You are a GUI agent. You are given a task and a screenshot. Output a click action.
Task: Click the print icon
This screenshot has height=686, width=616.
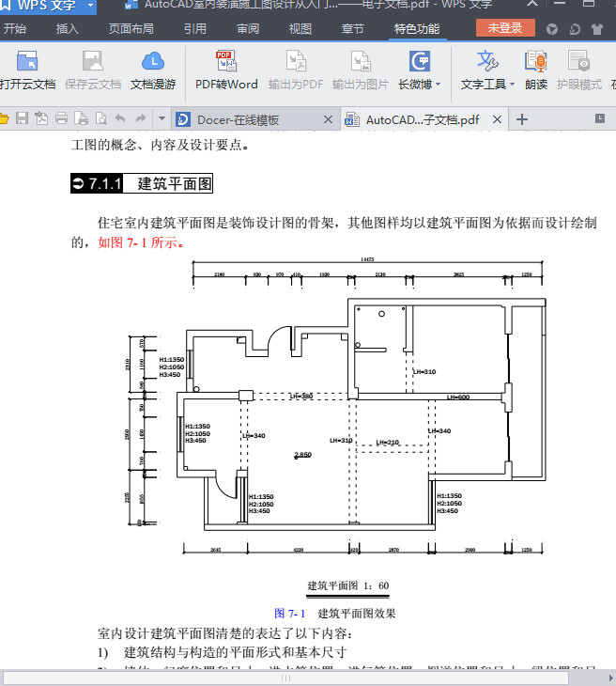61,118
